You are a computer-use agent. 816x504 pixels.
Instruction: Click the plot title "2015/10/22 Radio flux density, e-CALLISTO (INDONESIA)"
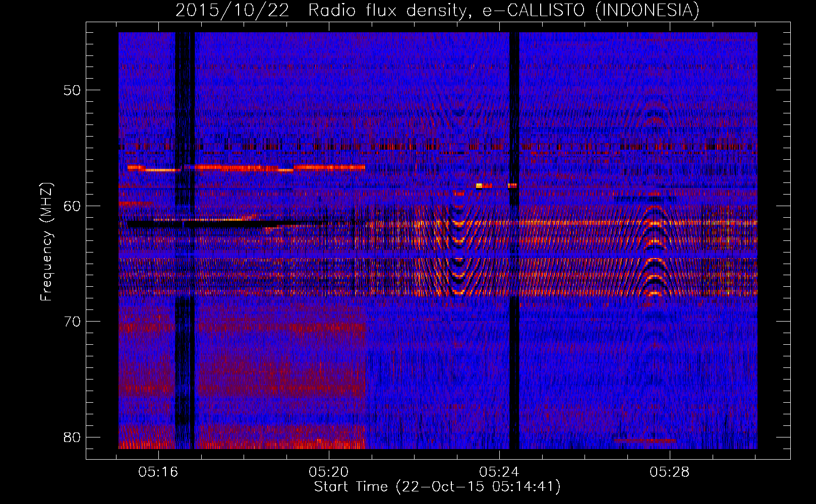pos(437,10)
